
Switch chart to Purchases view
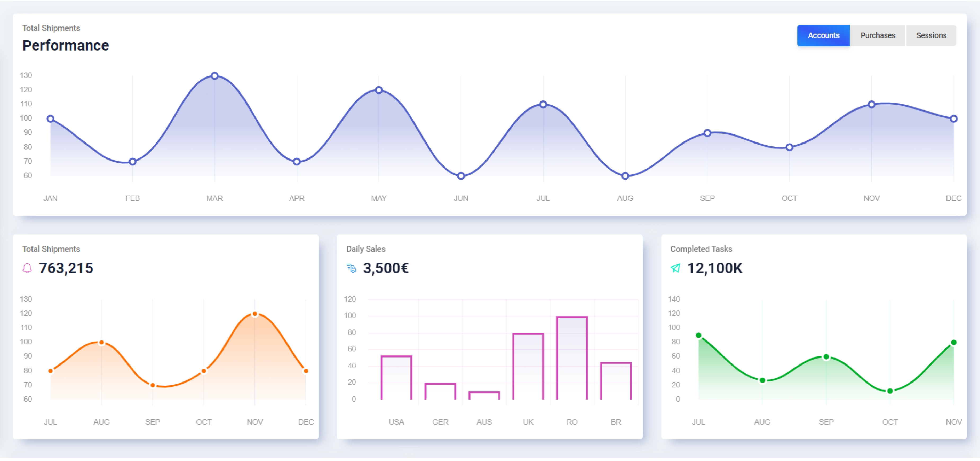point(878,35)
